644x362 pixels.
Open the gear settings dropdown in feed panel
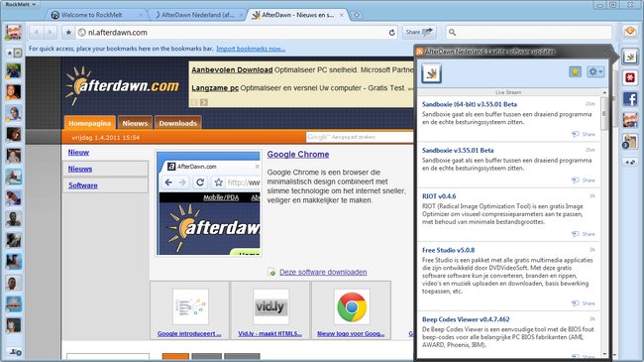(x=595, y=72)
